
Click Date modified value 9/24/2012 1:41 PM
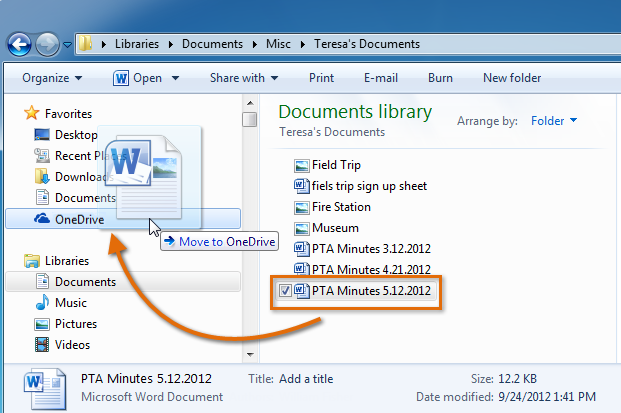click(547, 397)
